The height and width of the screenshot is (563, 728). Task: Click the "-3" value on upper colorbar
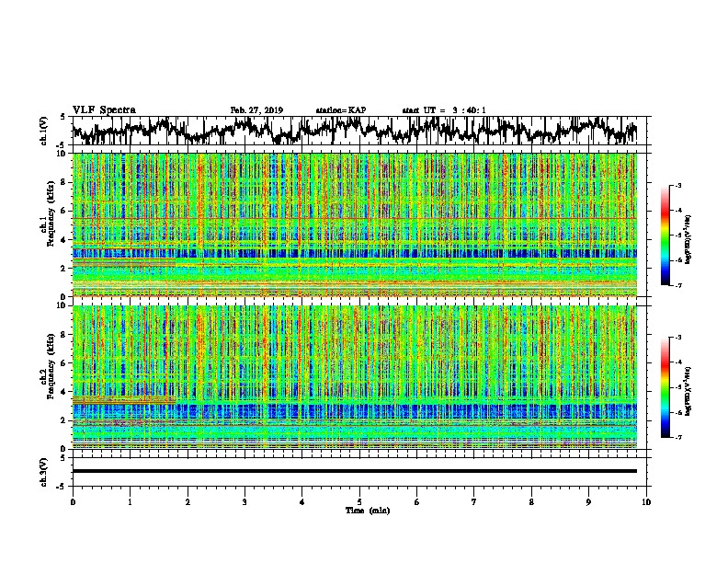tap(678, 186)
